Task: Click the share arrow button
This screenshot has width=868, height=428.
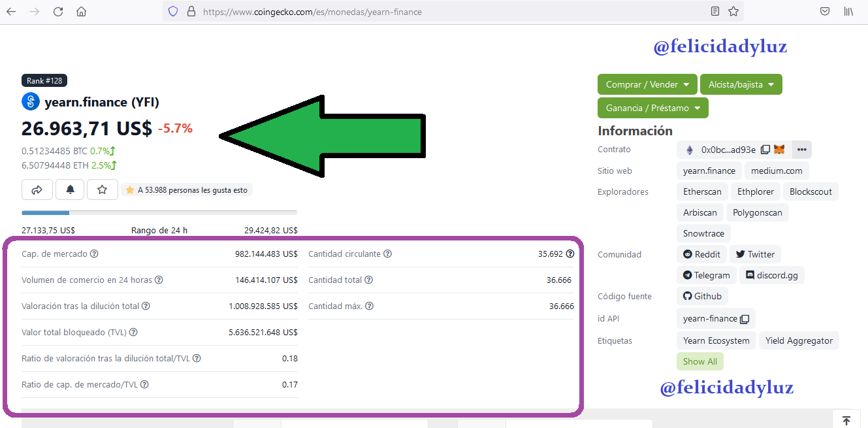Action: point(37,189)
